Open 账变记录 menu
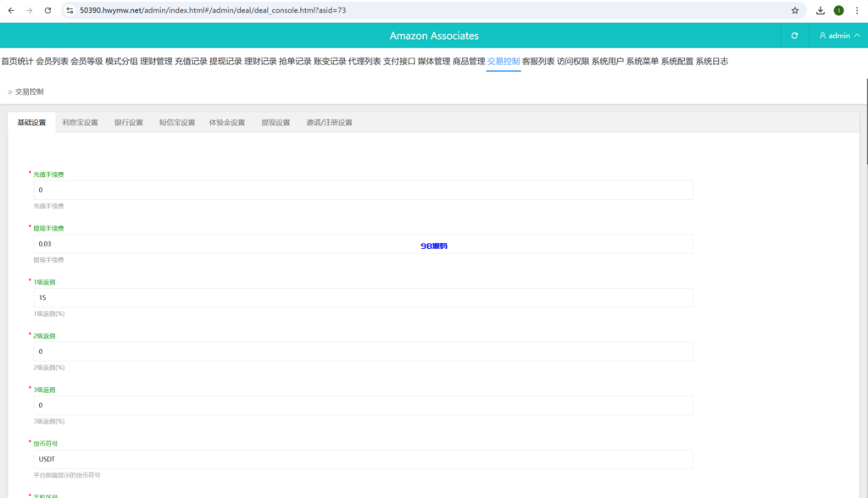Image resolution: width=868 pixels, height=498 pixels. 330,62
